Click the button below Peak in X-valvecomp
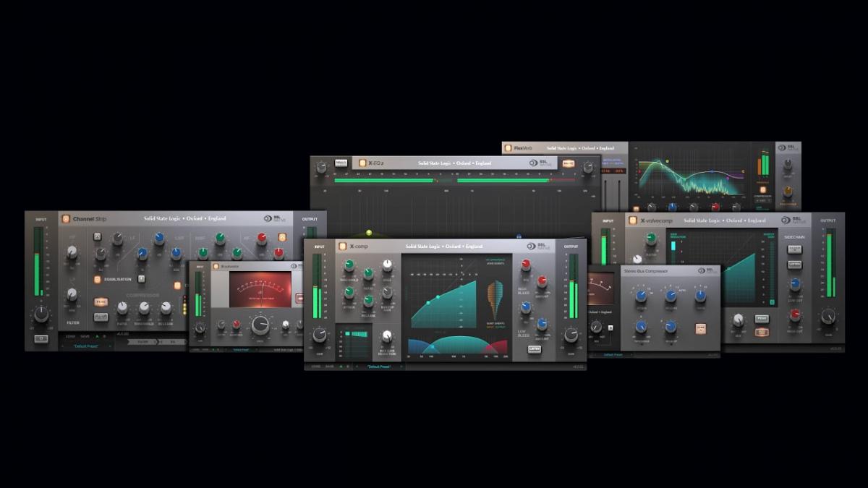 click(762, 333)
